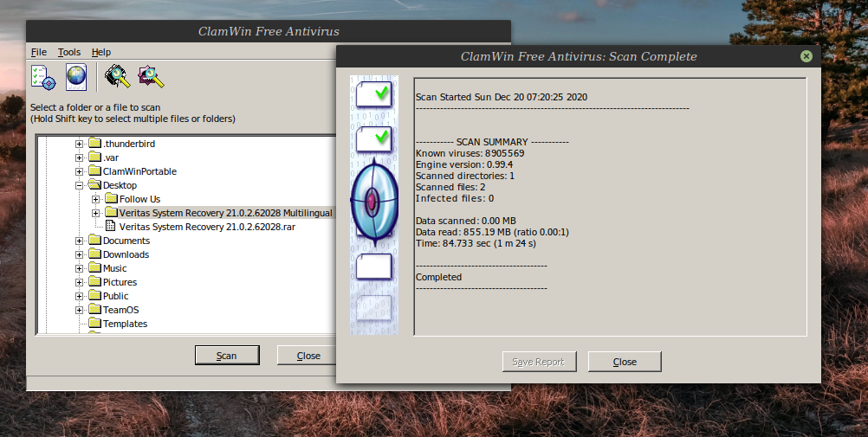Click the main ClamWin Free Antivirus title bar

(269, 31)
